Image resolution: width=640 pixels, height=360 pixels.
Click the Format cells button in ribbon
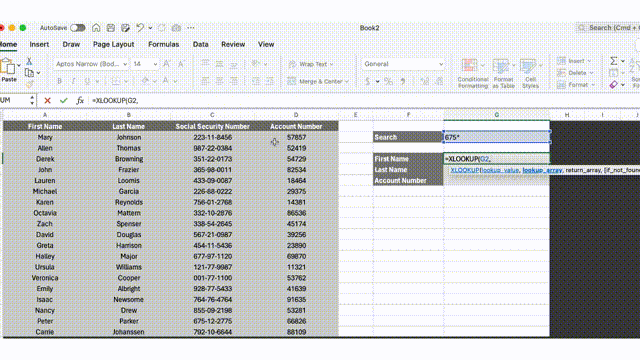pyautogui.click(x=576, y=84)
